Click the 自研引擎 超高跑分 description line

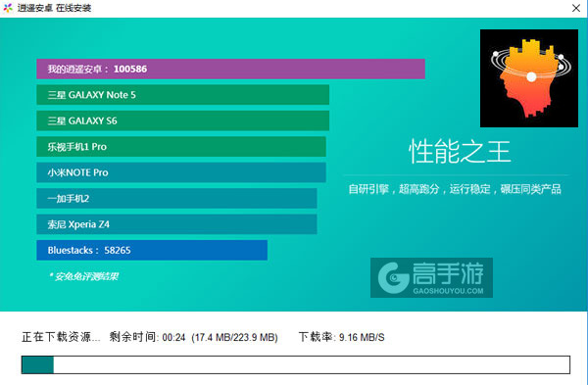click(x=455, y=189)
